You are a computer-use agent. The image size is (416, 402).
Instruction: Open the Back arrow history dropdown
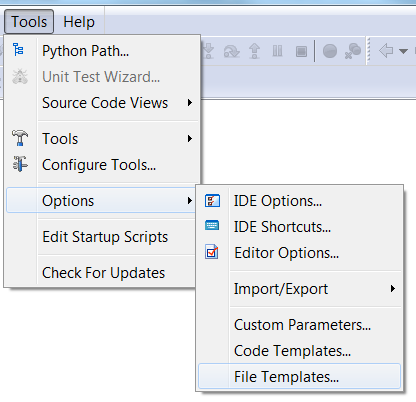pyautogui.click(x=403, y=51)
